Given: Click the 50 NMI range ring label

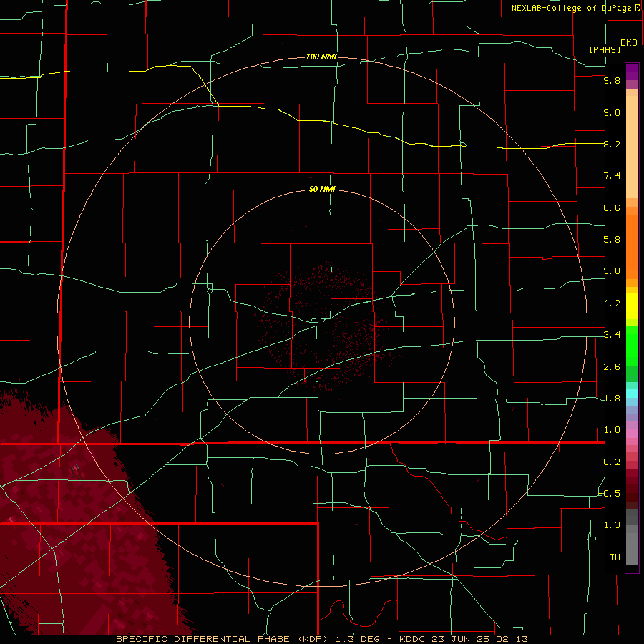Looking at the screenshot, I should 322,189.
